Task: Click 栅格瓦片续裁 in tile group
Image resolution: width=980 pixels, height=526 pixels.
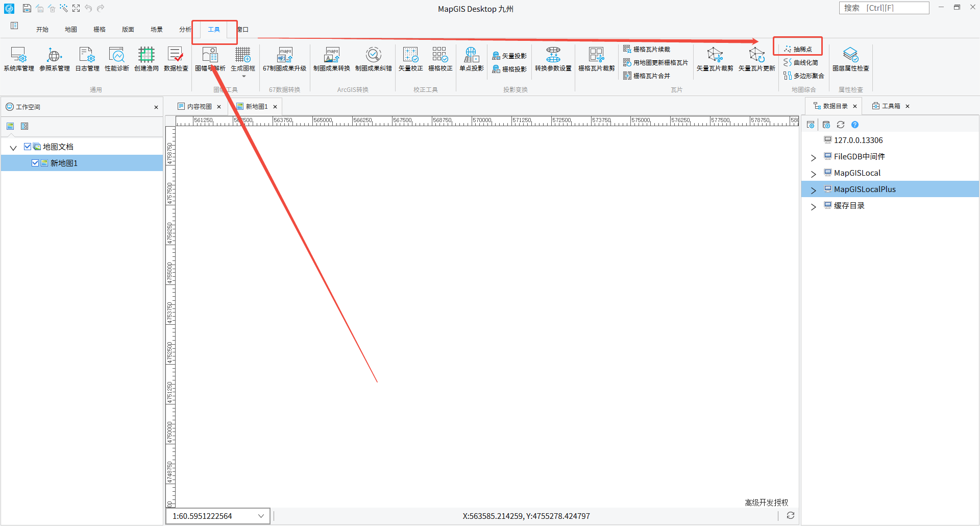Action: tap(647, 49)
